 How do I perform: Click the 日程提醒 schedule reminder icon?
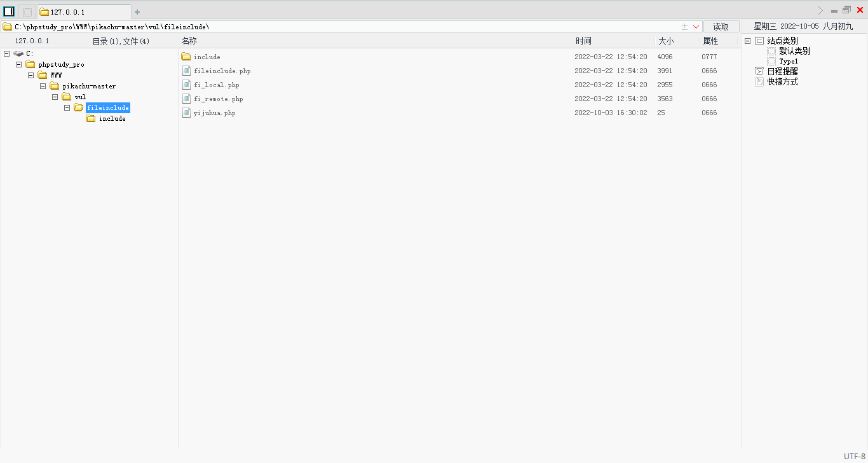coord(759,71)
